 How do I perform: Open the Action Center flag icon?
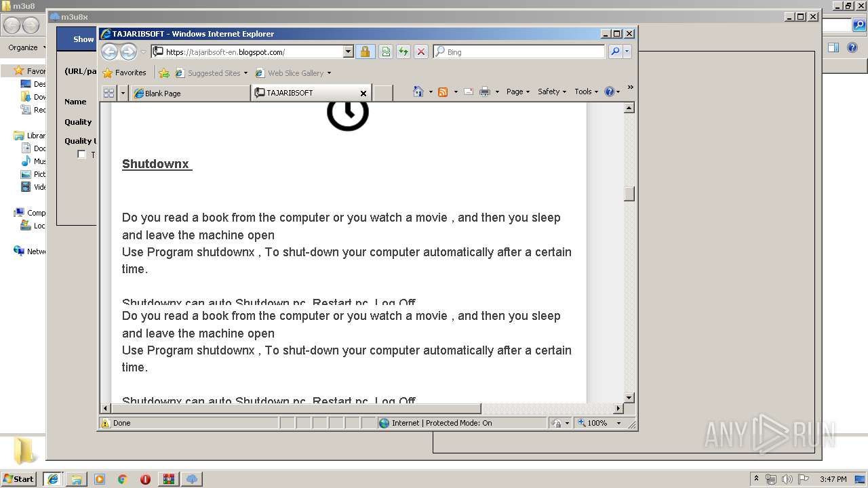tap(804, 479)
